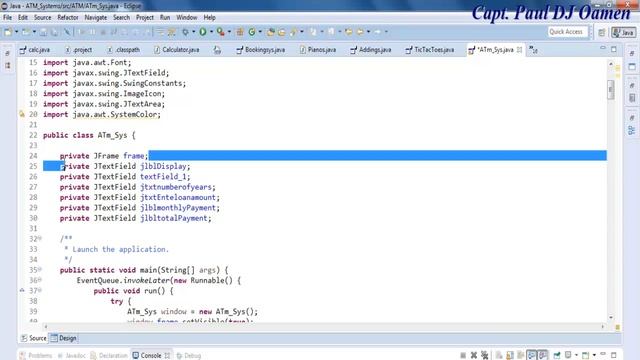
Task: Maximize the editor area
Action: point(613,49)
